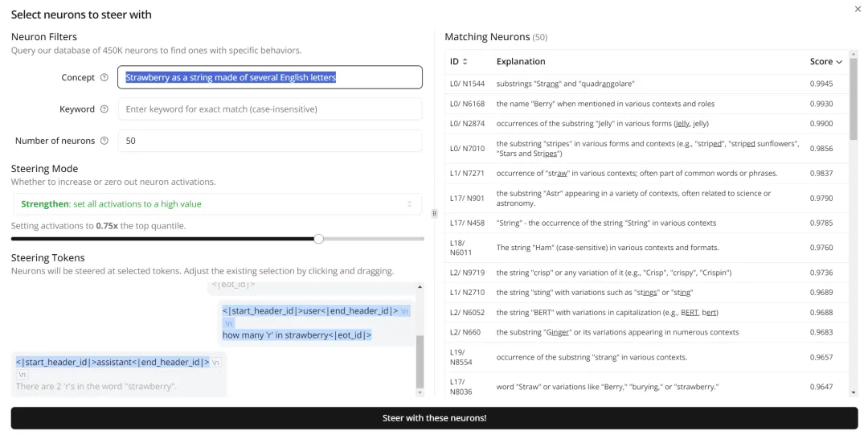
Task: Click the Steer with these neurons button
Action: (x=434, y=418)
